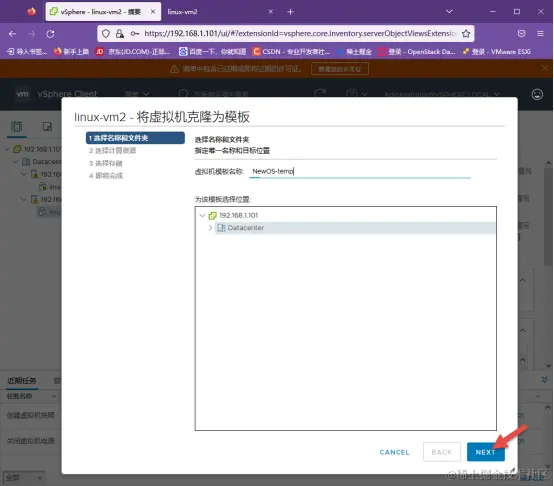Click the manage licenses button in warning banner
The image size is (554, 486).
[340, 69]
